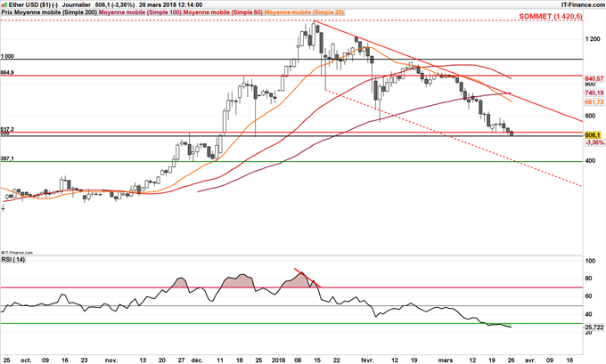Click the 740,19 moving average value tag

tap(594, 93)
